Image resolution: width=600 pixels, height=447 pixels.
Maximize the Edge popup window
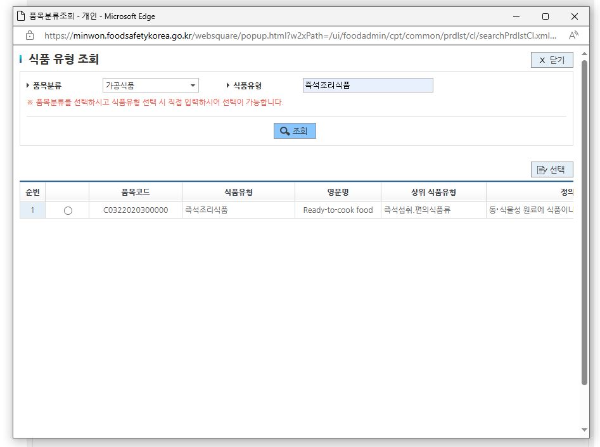(x=545, y=16)
